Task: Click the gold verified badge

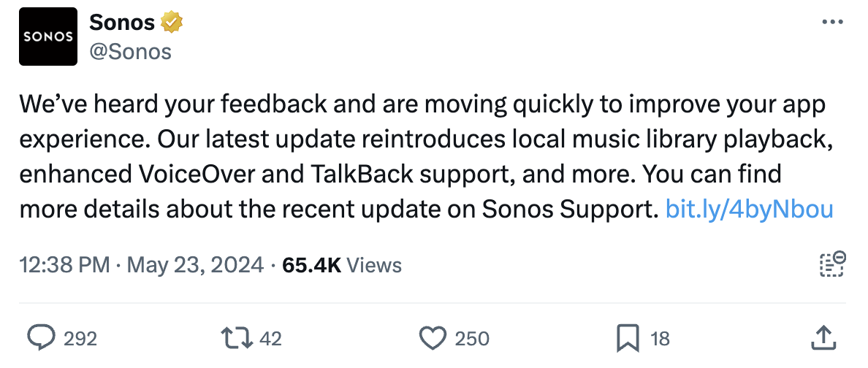Action: coord(172,22)
